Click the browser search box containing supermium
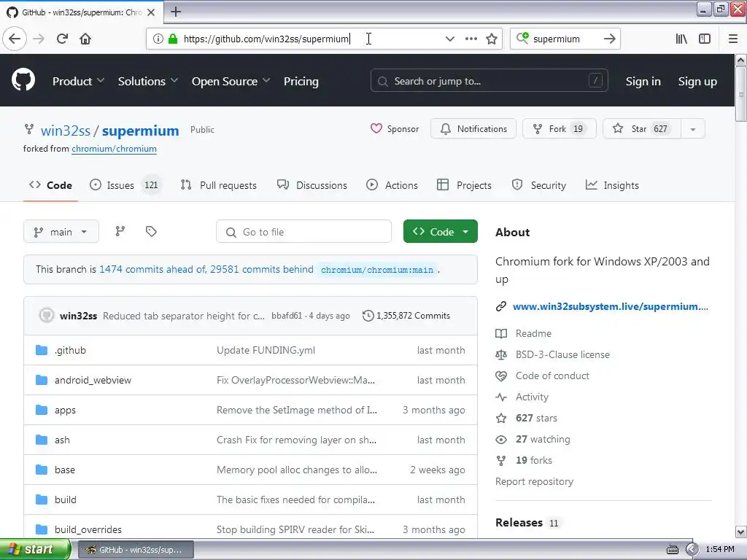 565,39
